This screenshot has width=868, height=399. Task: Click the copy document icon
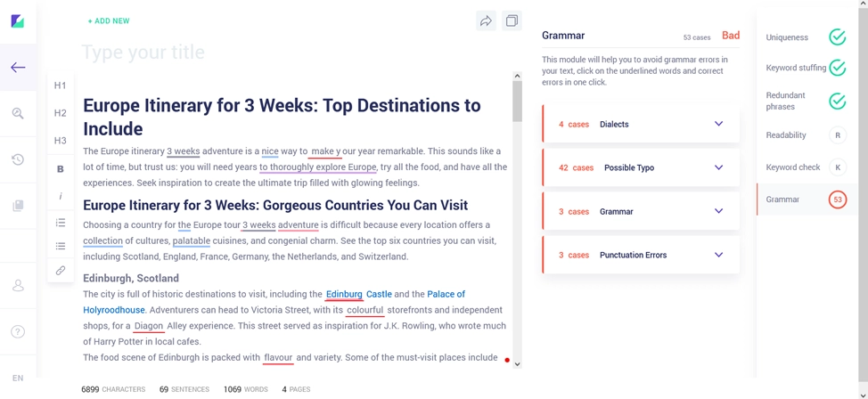[512, 21]
